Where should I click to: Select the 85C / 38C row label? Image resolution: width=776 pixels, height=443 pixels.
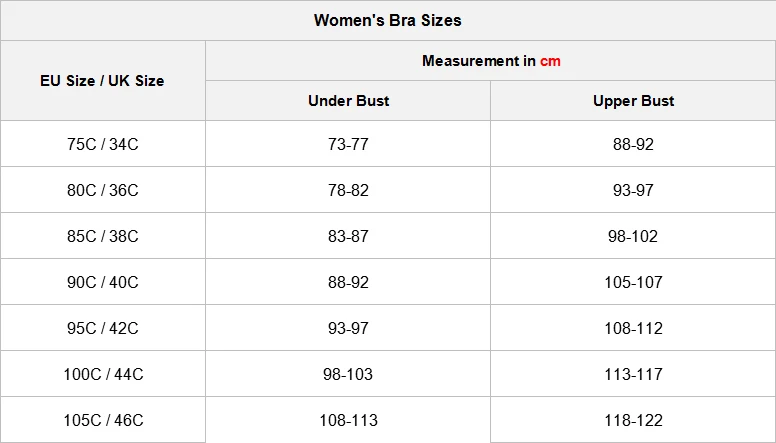[x=102, y=236]
